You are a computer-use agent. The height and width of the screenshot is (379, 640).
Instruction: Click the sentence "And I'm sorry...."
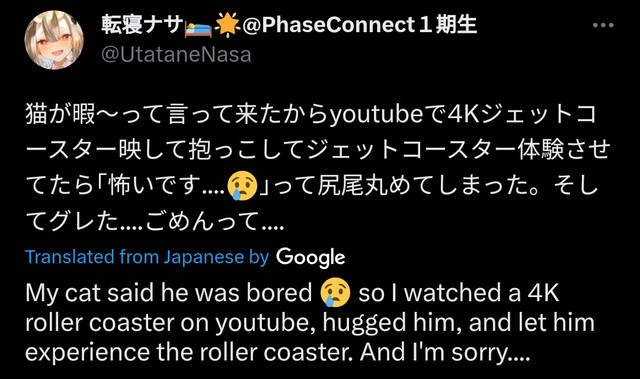445,352
